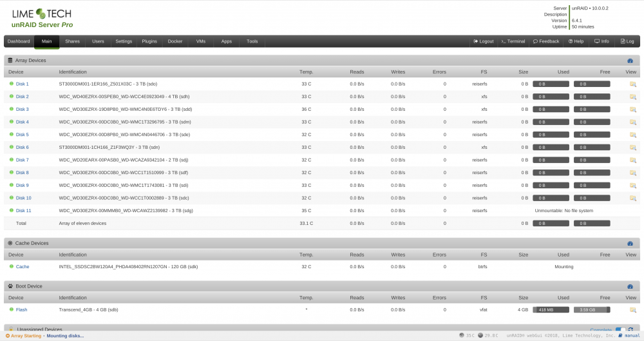644x341 pixels.
Task: Open the VMs tab
Action: (x=201, y=41)
